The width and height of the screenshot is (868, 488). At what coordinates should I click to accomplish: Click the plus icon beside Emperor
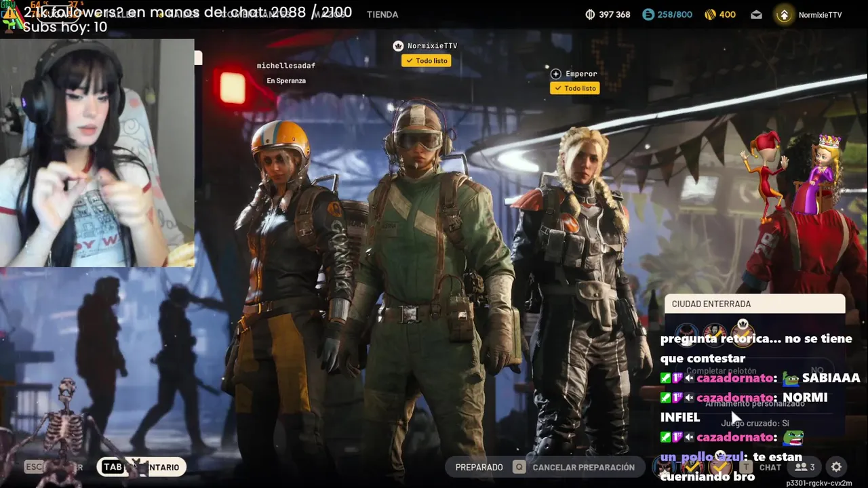coord(555,73)
